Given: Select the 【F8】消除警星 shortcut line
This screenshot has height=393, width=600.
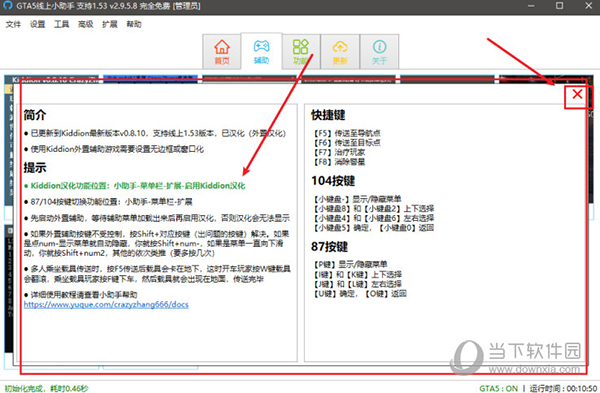Looking at the screenshot, I should pyautogui.click(x=339, y=162).
